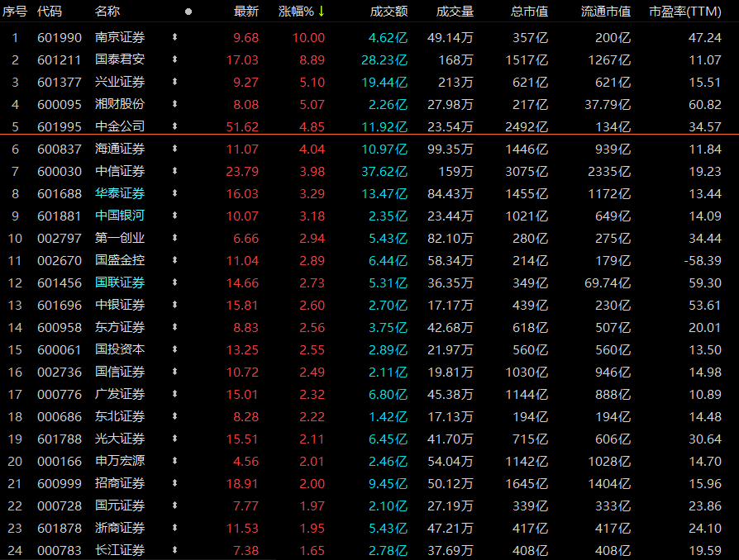The height and width of the screenshot is (560, 739).
Task: Click marker icon beside 招商证券
Action: point(175,483)
